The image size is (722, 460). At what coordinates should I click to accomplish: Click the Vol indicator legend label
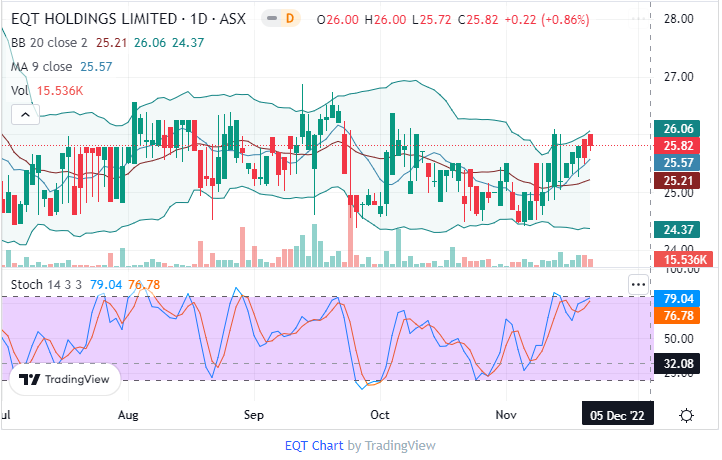tap(20, 90)
